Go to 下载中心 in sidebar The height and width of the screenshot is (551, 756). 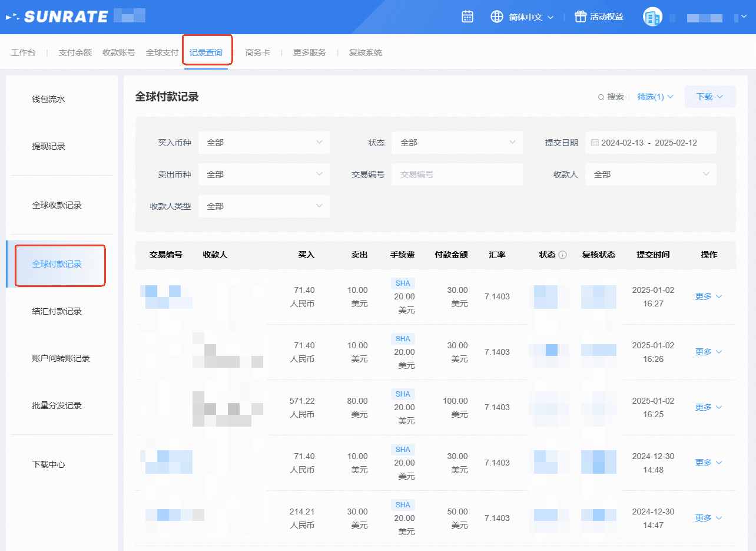pyautogui.click(x=48, y=464)
